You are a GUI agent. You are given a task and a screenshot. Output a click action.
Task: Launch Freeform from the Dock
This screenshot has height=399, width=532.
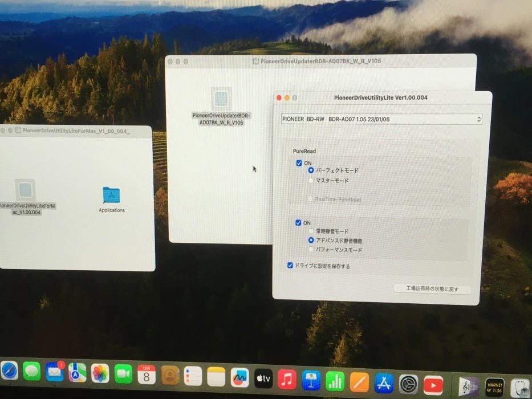(239, 377)
